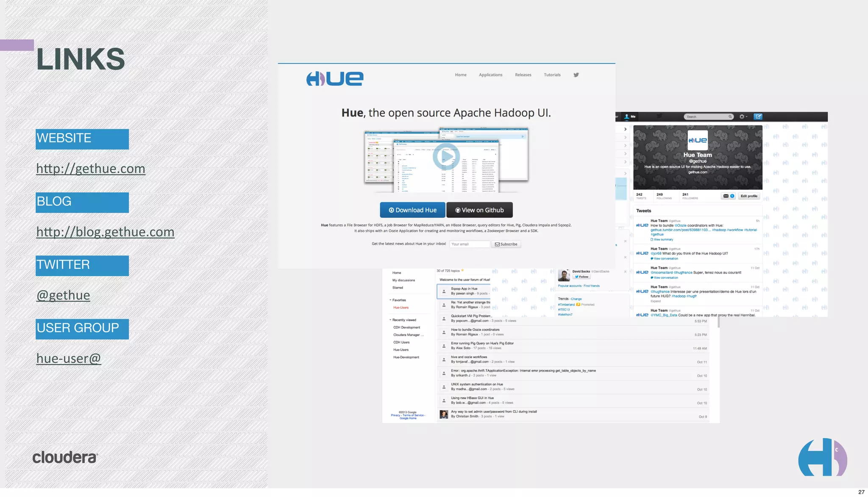
Task: Click the David Sacks profile photo
Action: click(x=564, y=275)
